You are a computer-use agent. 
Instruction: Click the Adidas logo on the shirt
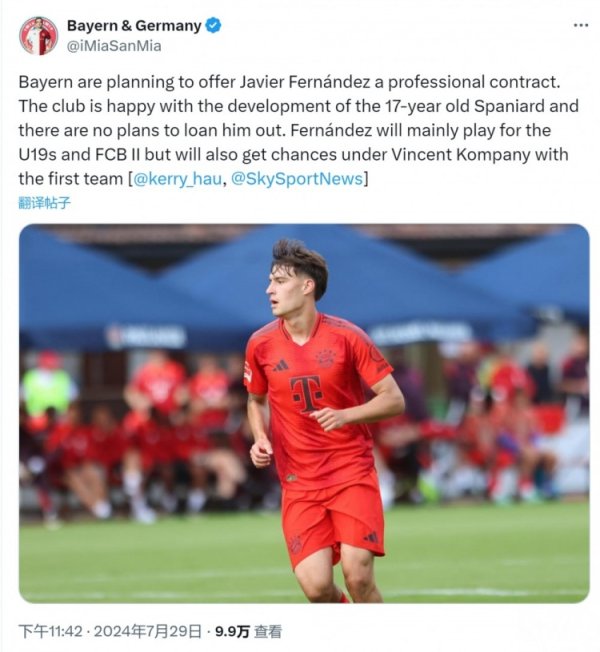(281, 366)
